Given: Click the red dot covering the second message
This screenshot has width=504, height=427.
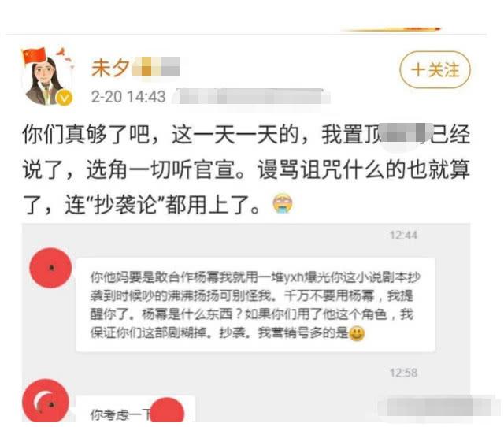Looking at the screenshot, I should click(167, 410).
